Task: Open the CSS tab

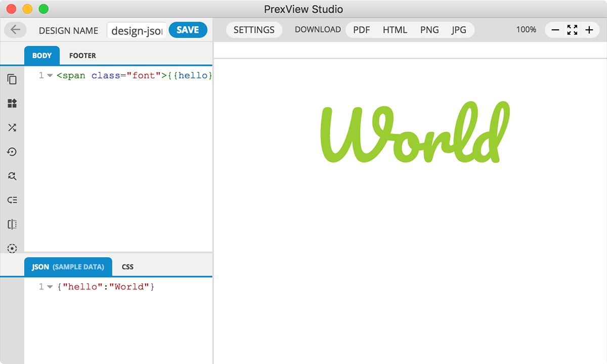Action: 127,266
